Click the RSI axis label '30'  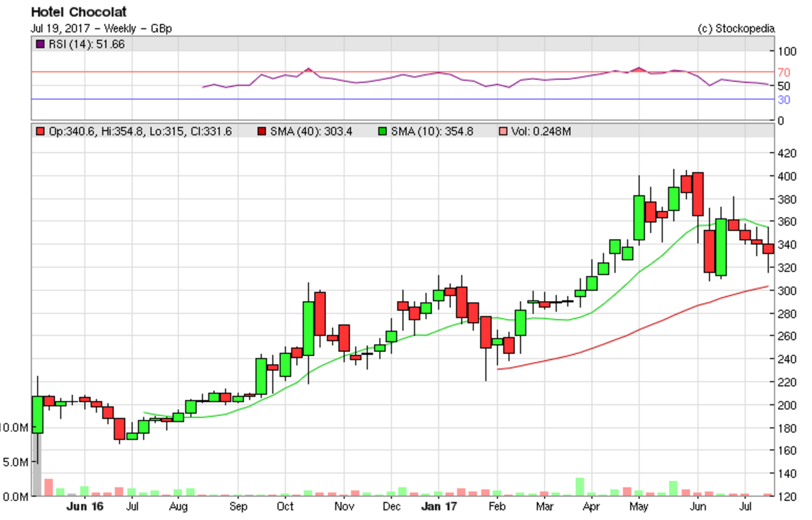pyautogui.click(x=784, y=100)
